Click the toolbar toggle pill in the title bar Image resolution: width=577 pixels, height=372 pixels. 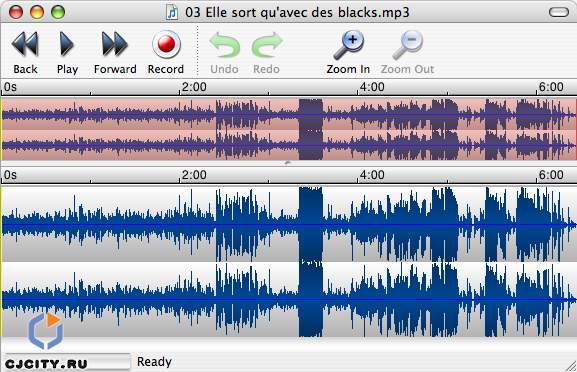(x=559, y=12)
